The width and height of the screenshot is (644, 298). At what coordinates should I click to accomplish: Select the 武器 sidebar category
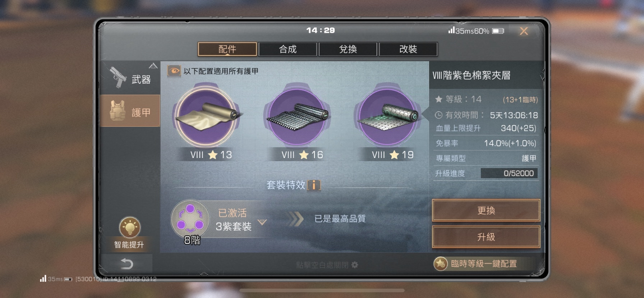130,78
